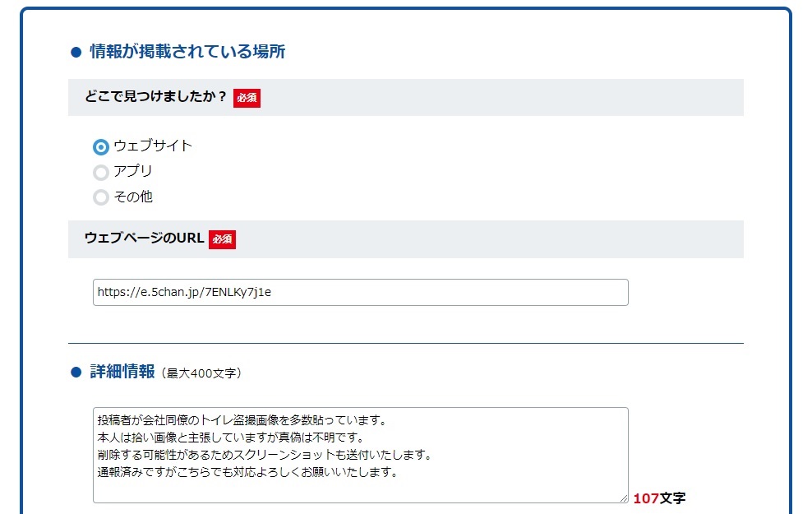Viewport: 812px width, 514px height.
Task: Click the ウェブサイト option label text
Action: click(153, 146)
